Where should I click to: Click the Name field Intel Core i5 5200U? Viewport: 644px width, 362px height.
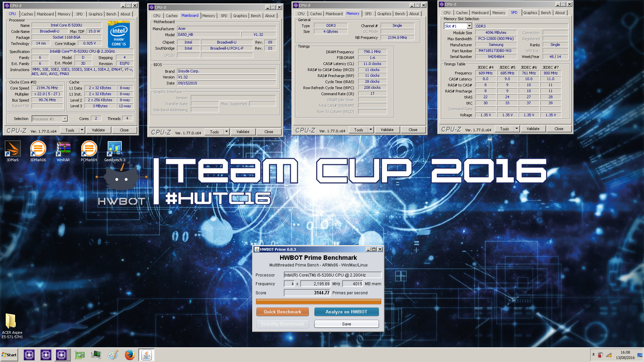[66, 25]
